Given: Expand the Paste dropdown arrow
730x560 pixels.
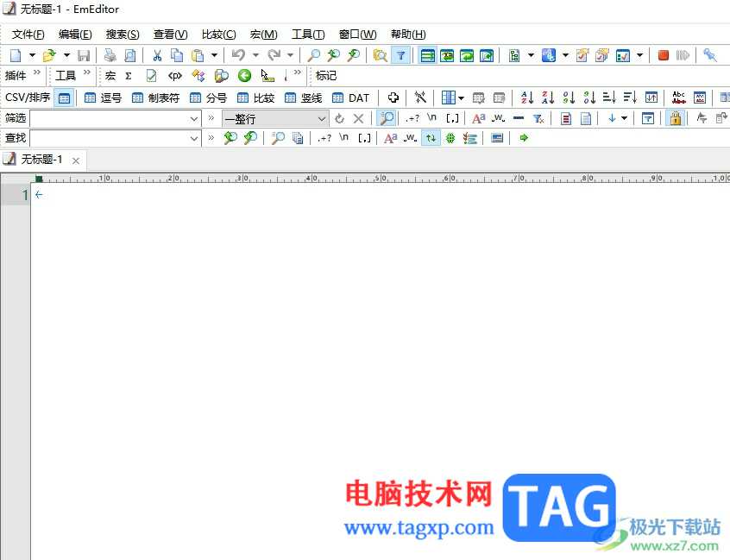Looking at the screenshot, I should pyautogui.click(x=214, y=55).
